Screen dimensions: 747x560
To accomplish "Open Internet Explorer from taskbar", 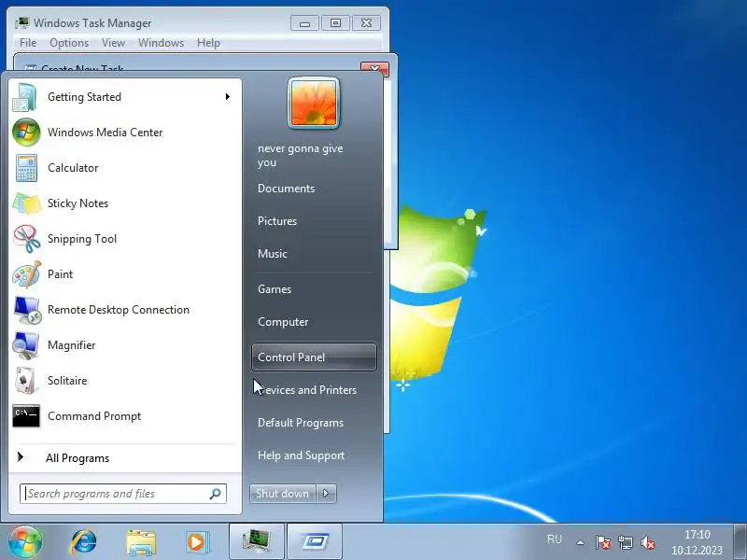I will coord(84,542).
